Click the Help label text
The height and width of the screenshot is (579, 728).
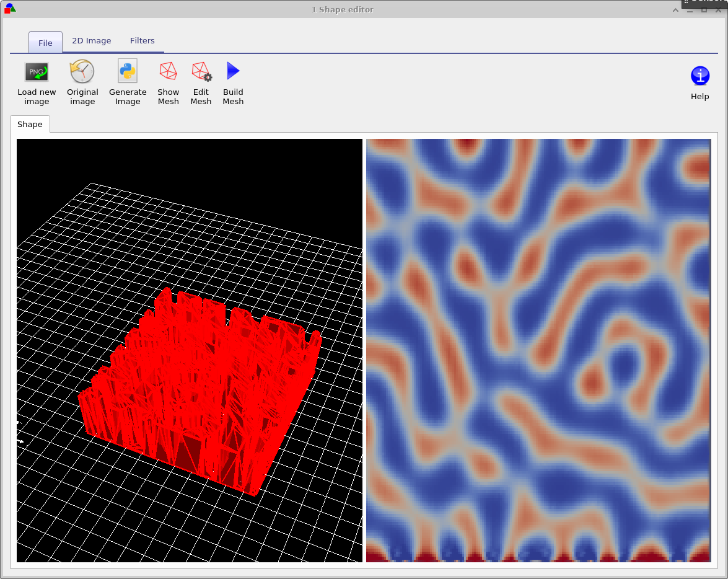pos(699,96)
